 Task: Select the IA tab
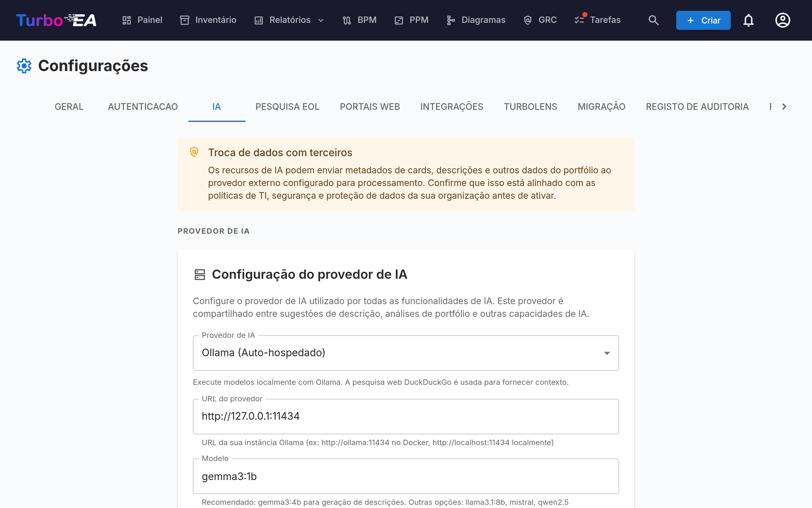pyautogui.click(x=217, y=106)
